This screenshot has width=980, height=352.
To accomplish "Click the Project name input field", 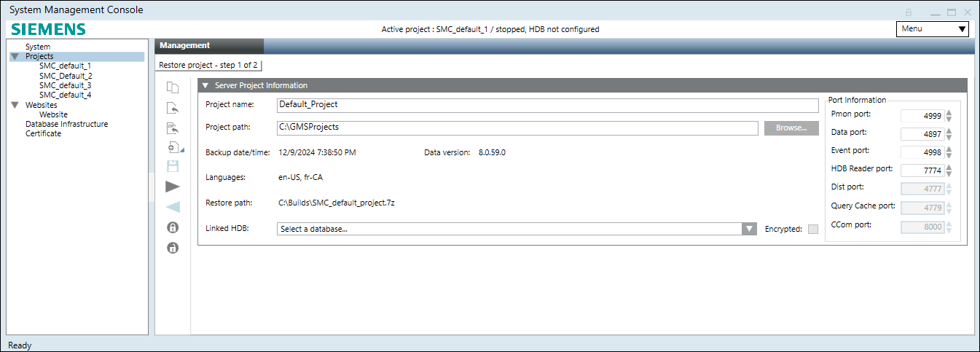I will click(x=547, y=105).
